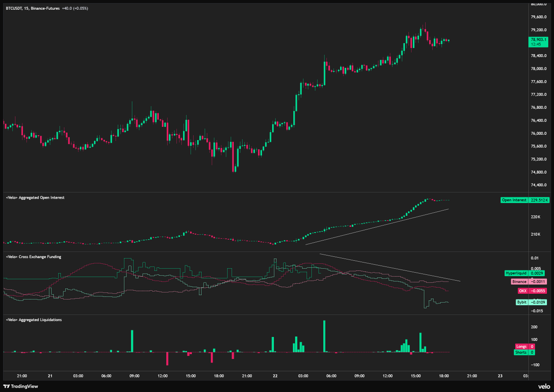Click the 18:00 label of the 22nd
This screenshot has width=554, height=392.
click(444, 376)
